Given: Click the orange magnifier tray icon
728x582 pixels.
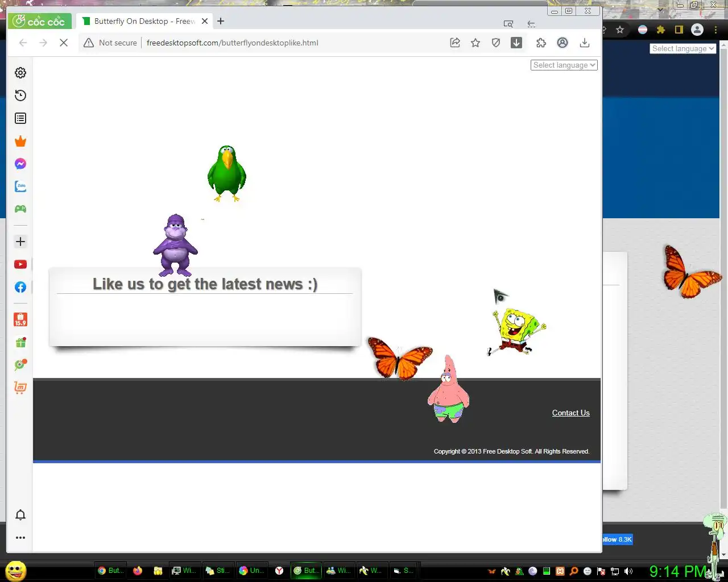Looking at the screenshot, I should (x=574, y=571).
